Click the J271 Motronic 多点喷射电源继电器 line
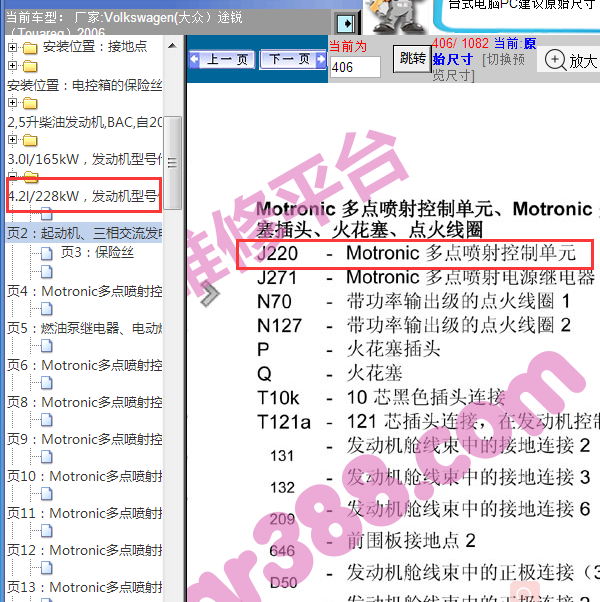The height and width of the screenshot is (602, 600). [x=425, y=278]
